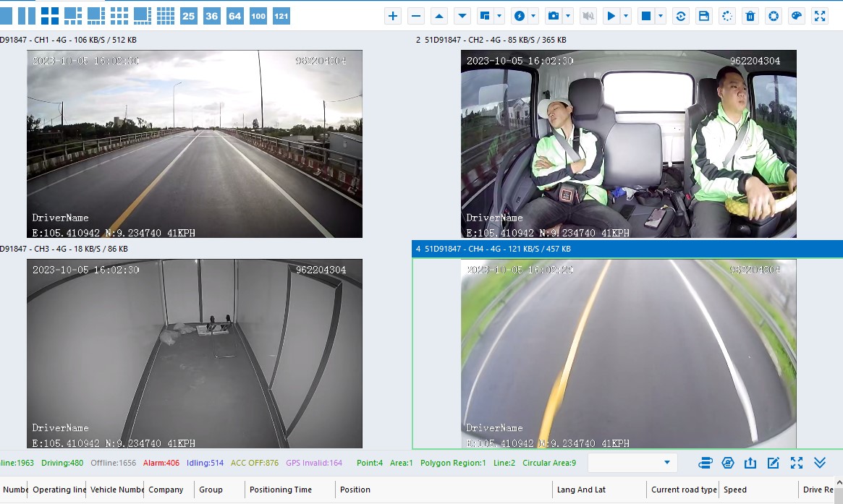843x504 pixels.
Task: Open the empty combo box in status bar
Action: pos(632,463)
